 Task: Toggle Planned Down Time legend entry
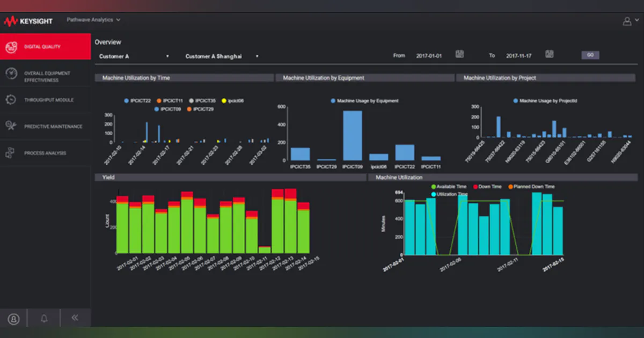[x=530, y=187]
